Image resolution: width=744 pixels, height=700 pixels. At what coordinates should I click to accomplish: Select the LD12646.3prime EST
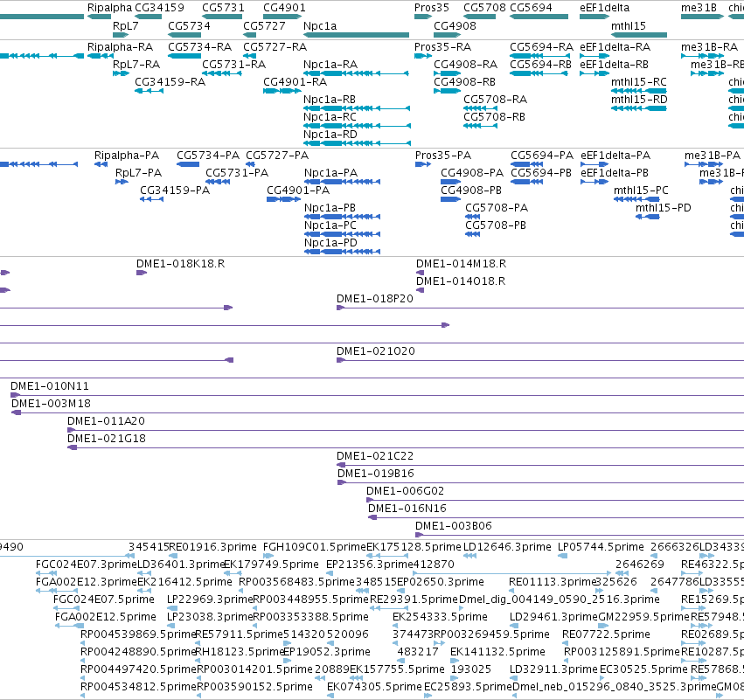(469, 556)
